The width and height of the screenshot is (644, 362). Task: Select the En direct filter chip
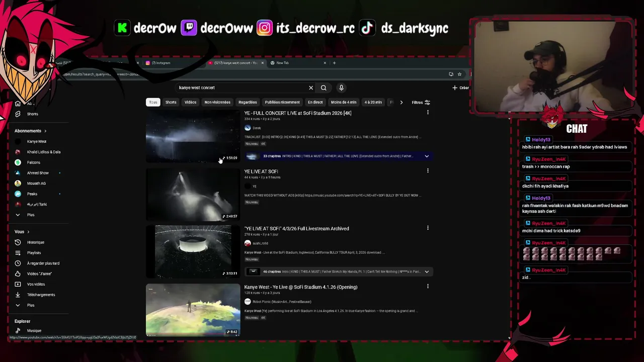pos(315,102)
